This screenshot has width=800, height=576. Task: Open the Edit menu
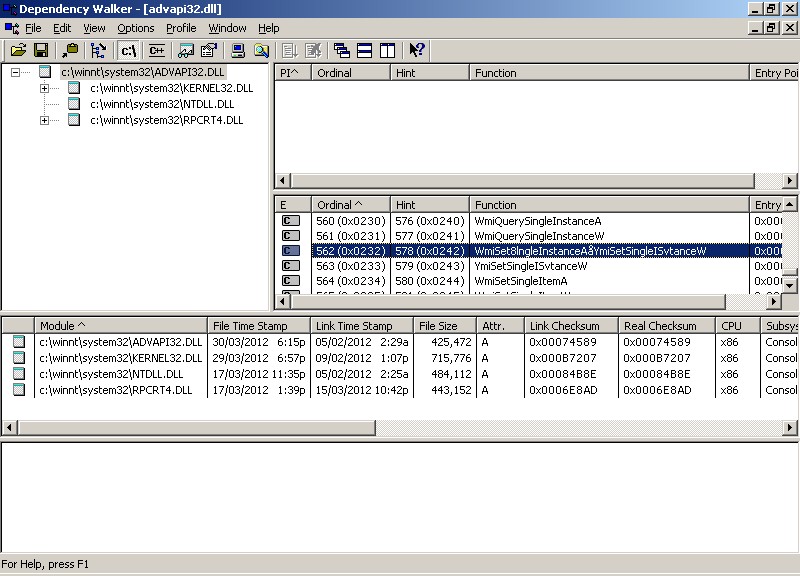62,28
